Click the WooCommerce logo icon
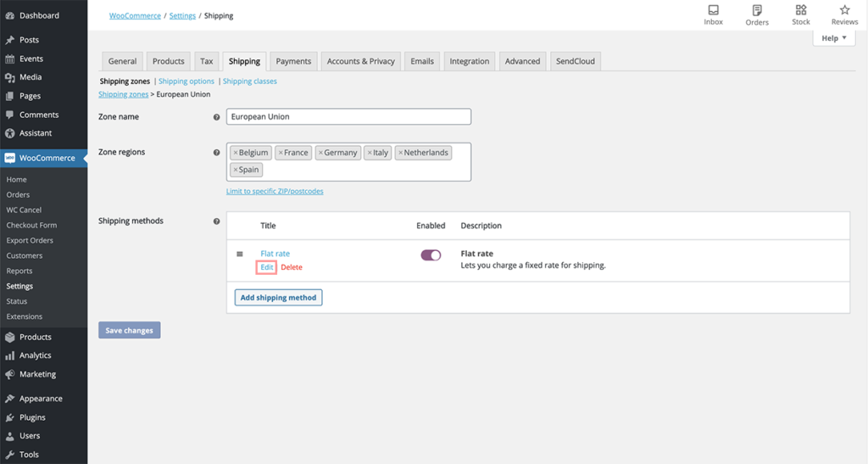This screenshot has height=464, width=868. (x=9, y=158)
